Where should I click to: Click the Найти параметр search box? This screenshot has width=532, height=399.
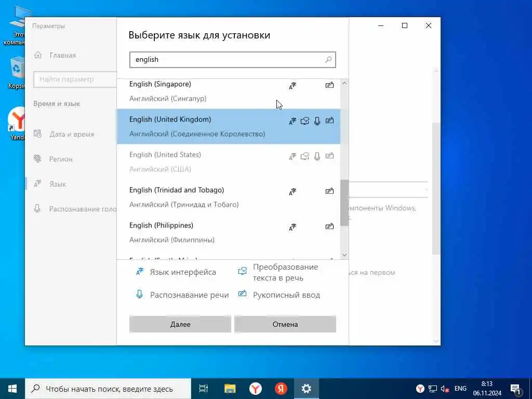pyautogui.click(x=75, y=79)
